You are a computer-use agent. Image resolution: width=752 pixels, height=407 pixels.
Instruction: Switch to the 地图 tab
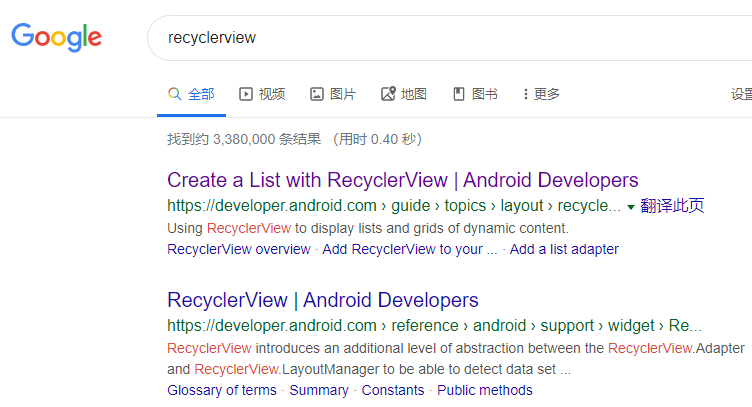[x=404, y=94]
